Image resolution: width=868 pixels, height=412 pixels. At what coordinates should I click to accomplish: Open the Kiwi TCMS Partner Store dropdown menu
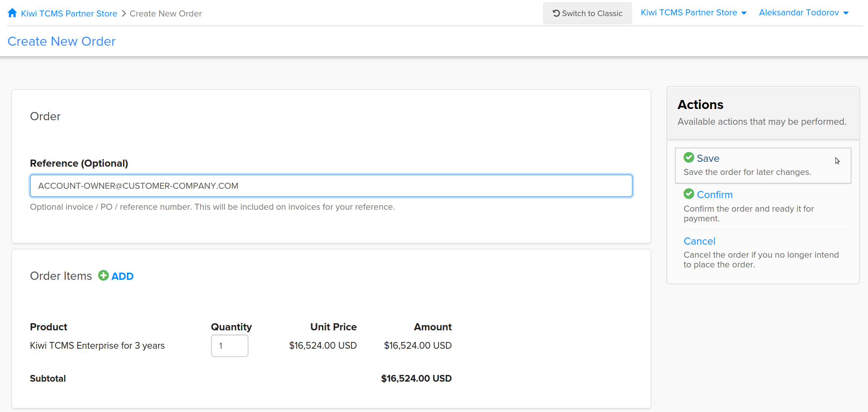tap(693, 13)
